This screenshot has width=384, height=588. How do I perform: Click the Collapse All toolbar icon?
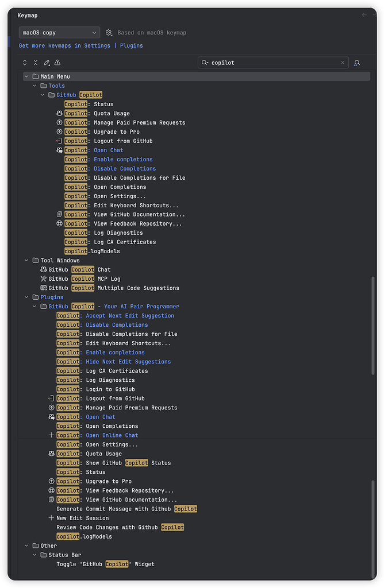click(x=36, y=63)
